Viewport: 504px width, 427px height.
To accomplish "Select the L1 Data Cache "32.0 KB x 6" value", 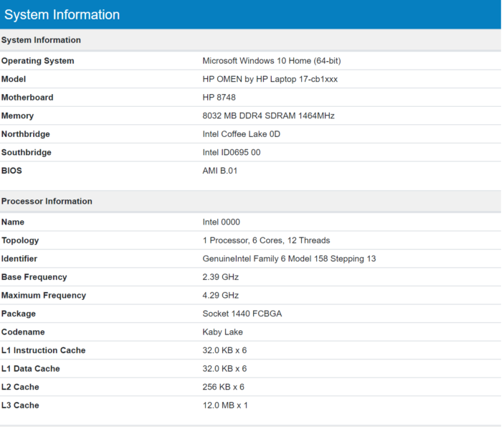I will tap(224, 369).
